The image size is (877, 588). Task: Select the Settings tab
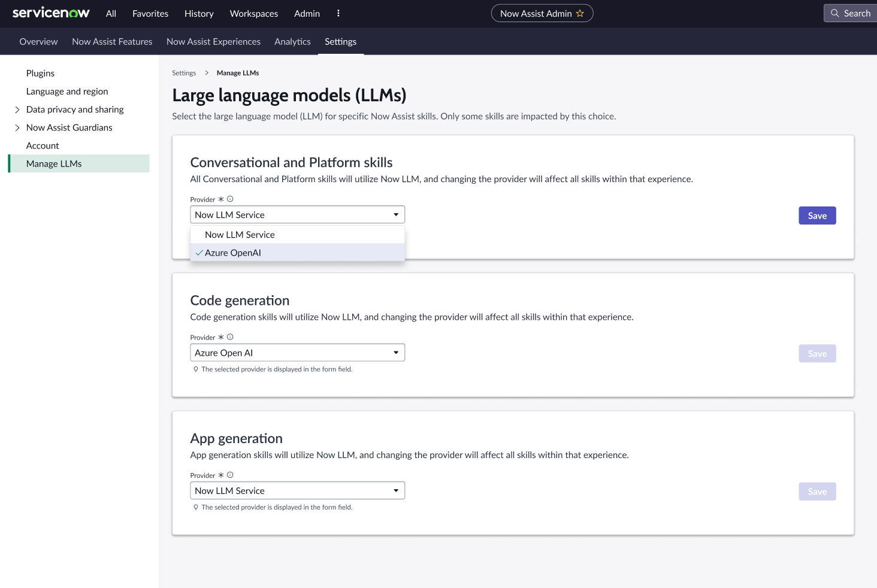[x=340, y=41]
